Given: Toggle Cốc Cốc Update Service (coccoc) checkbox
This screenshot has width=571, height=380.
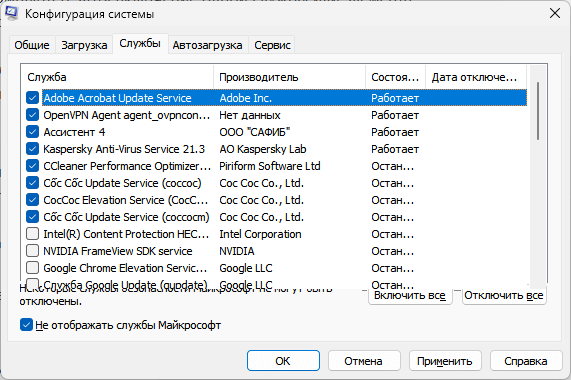Looking at the screenshot, I should pyautogui.click(x=32, y=183).
